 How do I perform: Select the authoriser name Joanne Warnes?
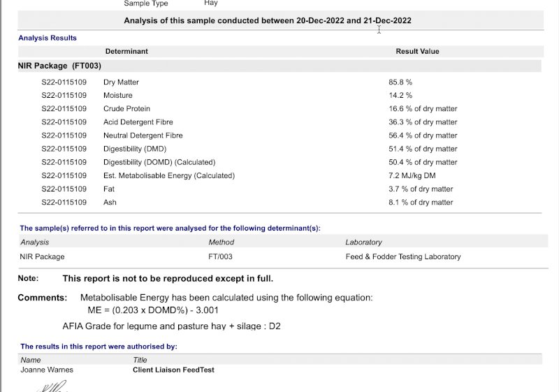(x=46, y=370)
